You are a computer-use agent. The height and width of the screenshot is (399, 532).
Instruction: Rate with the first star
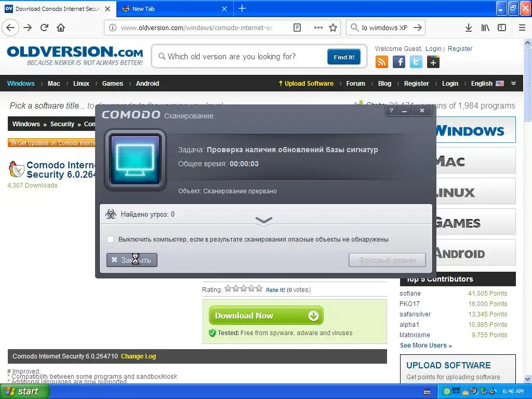click(228, 289)
